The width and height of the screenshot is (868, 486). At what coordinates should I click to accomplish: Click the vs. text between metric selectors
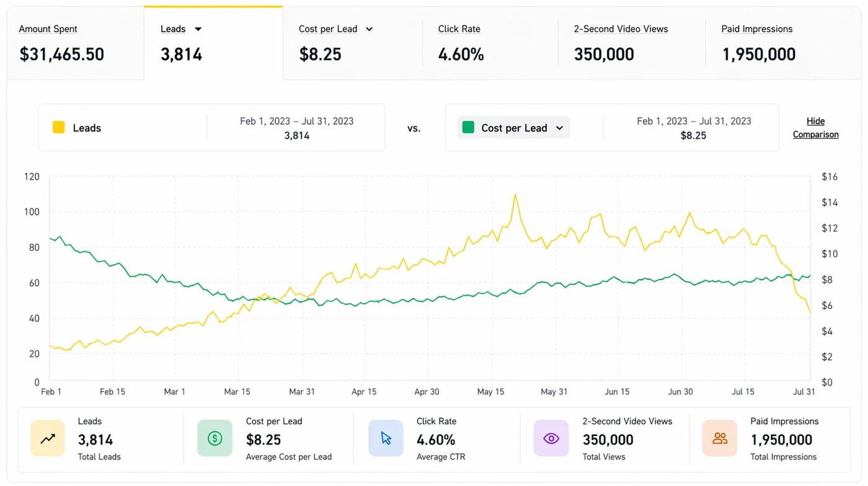(414, 128)
